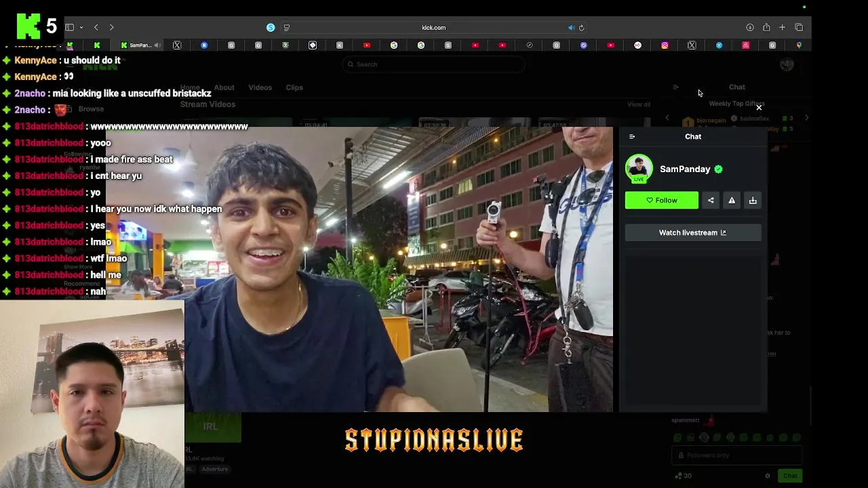Click the Stream Videos heading
The height and width of the screenshot is (488, 868).
point(208,104)
